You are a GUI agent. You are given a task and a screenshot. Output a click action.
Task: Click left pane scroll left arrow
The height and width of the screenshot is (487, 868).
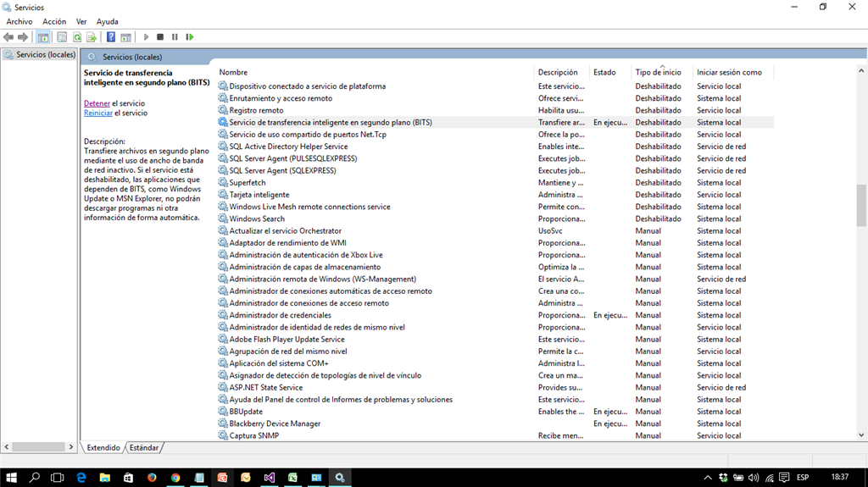7,446
